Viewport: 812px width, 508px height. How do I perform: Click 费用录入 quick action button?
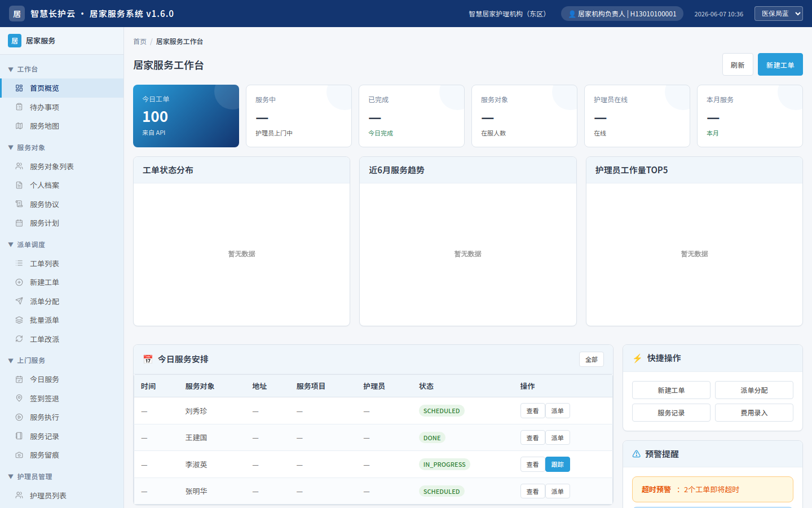(754, 413)
